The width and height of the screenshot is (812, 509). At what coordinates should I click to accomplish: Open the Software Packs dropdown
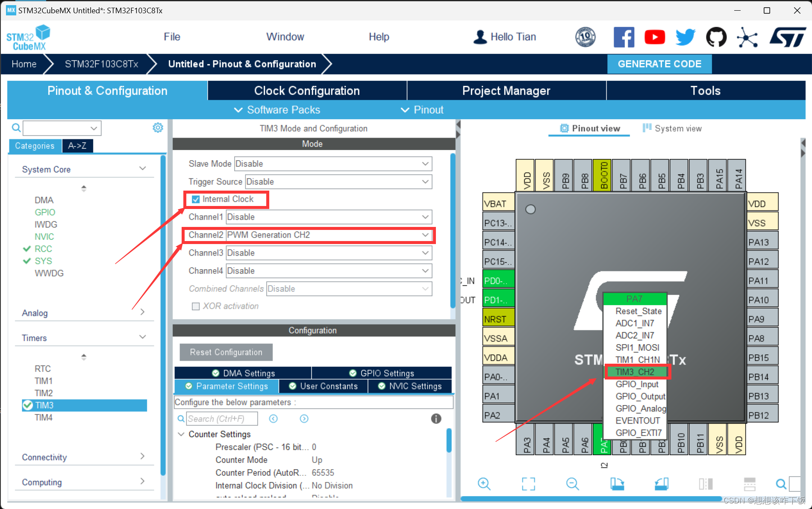[277, 110]
